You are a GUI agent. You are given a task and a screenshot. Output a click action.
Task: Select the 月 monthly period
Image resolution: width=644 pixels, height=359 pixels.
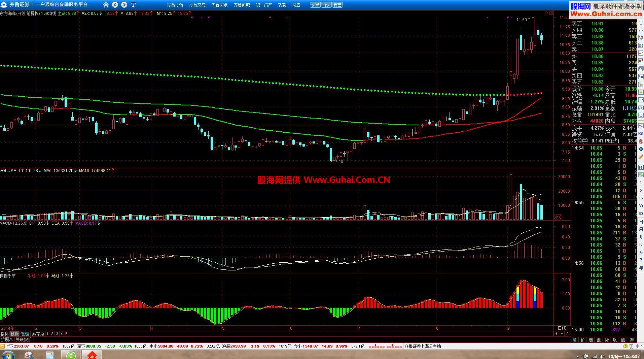pos(641,237)
